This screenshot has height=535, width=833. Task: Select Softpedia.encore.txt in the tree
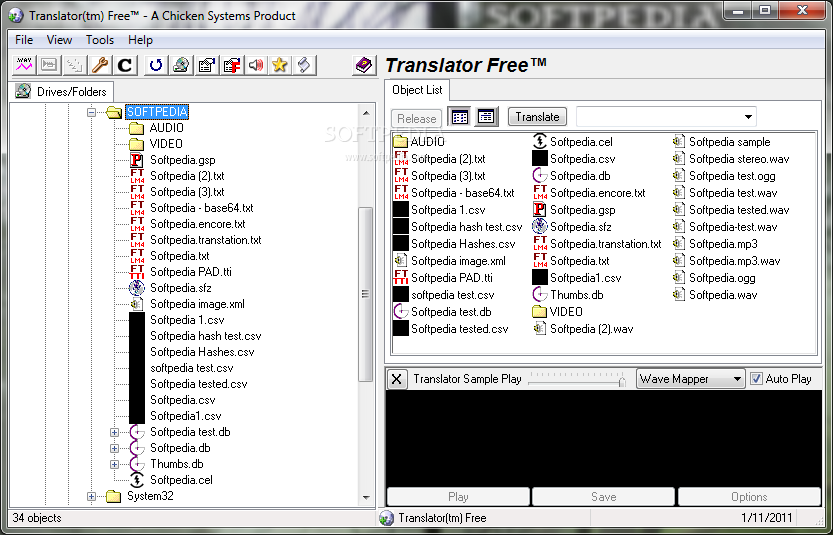pyautogui.click(x=198, y=224)
